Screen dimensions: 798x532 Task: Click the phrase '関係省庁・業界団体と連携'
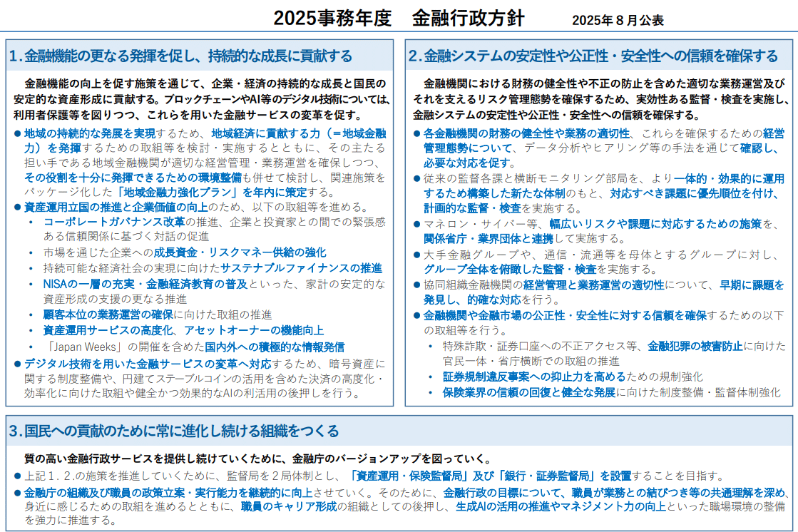point(488,239)
